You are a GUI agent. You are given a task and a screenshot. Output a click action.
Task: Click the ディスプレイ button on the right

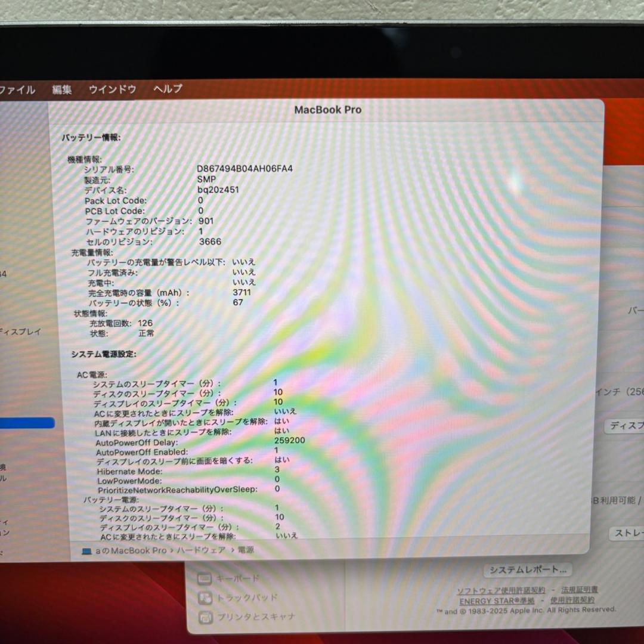tap(627, 426)
